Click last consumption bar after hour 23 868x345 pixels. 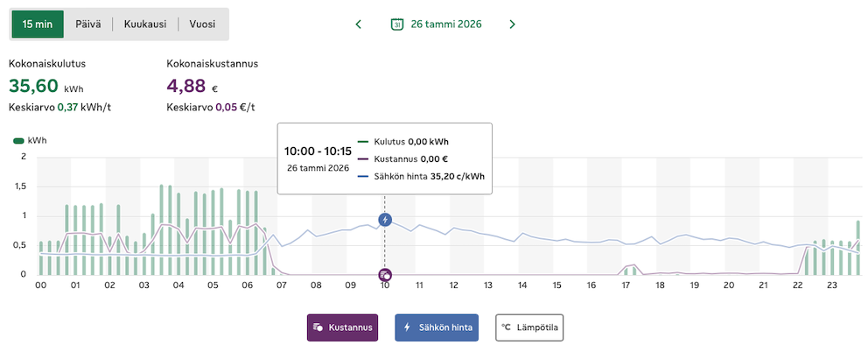pos(858,248)
